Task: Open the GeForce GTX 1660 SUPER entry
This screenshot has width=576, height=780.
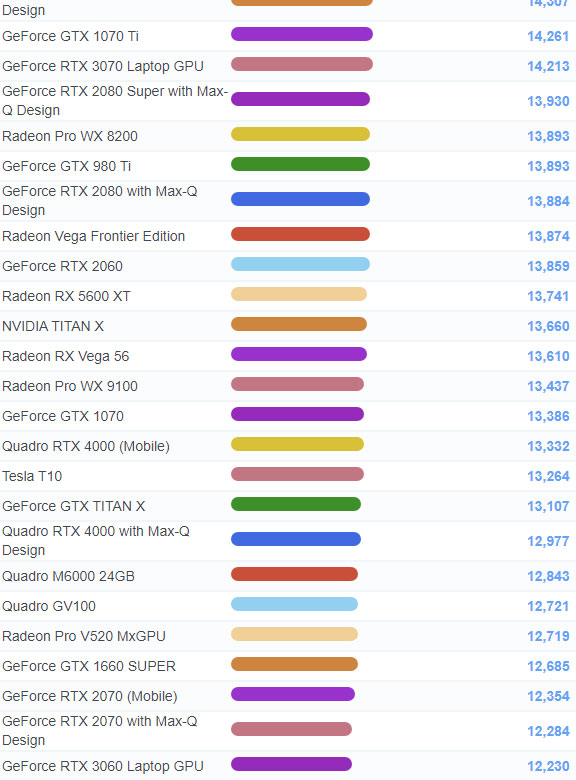Action: pyautogui.click(x=89, y=666)
